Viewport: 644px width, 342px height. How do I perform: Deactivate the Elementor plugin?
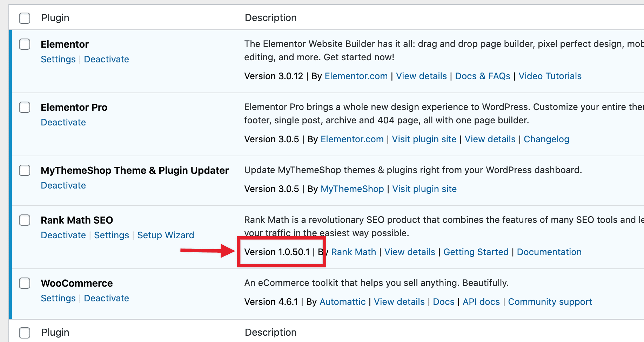(106, 60)
